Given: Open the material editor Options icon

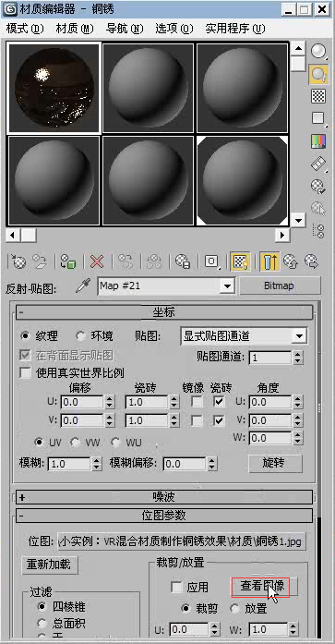Looking at the screenshot, I should pos(318,187).
